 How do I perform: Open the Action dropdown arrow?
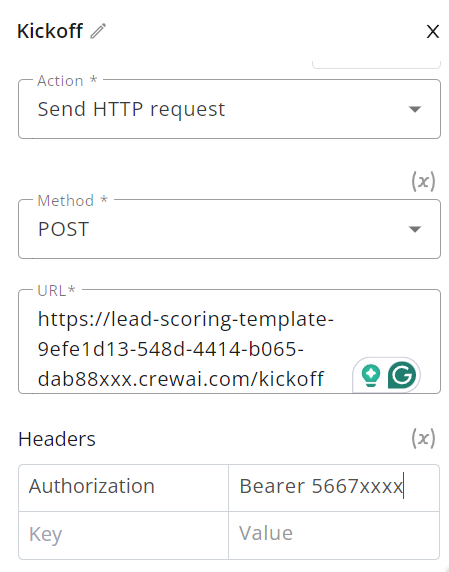click(x=415, y=109)
